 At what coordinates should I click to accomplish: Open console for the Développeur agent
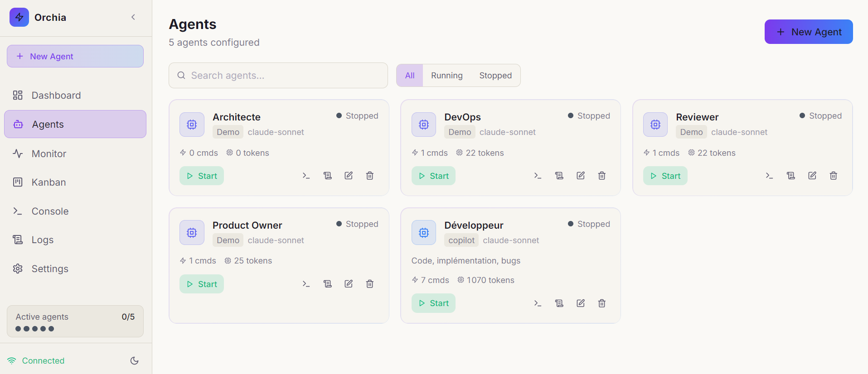538,303
